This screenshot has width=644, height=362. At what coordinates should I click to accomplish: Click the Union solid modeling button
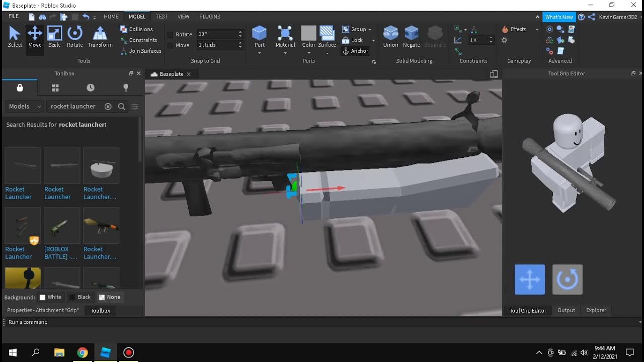(390, 37)
